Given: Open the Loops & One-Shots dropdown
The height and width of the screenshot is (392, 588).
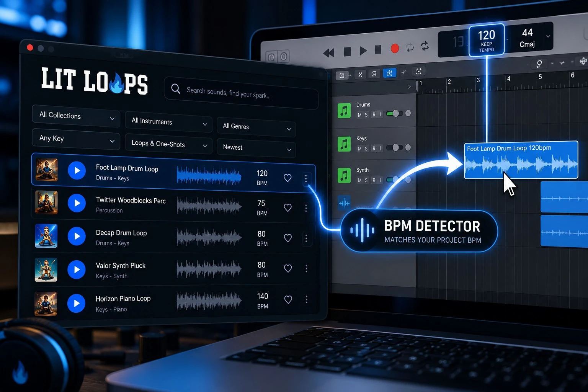Looking at the screenshot, I should click(169, 144).
